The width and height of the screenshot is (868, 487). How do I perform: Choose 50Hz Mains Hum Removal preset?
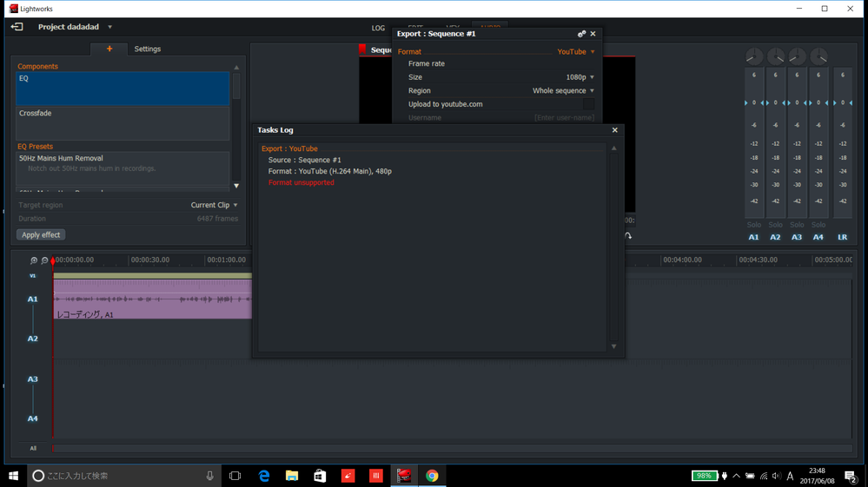click(123, 168)
